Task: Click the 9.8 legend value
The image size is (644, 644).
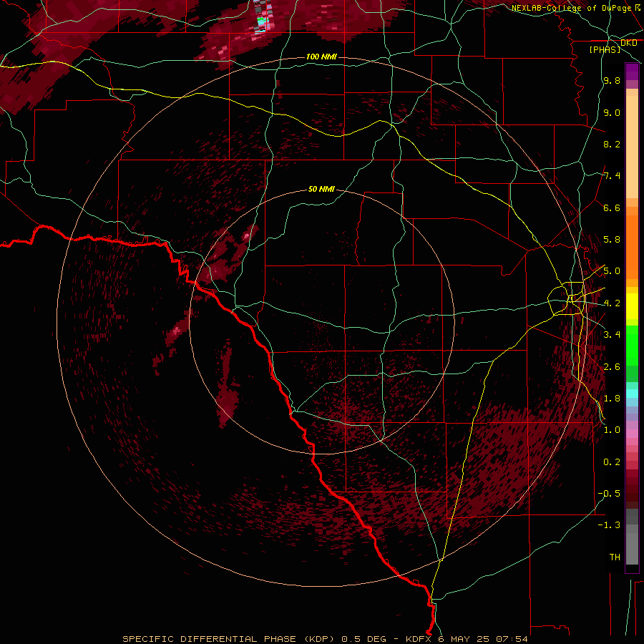Action: 612,80
